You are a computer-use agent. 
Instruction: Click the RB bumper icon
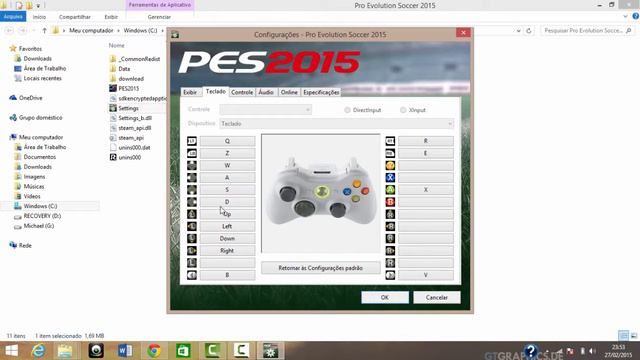tap(390, 153)
